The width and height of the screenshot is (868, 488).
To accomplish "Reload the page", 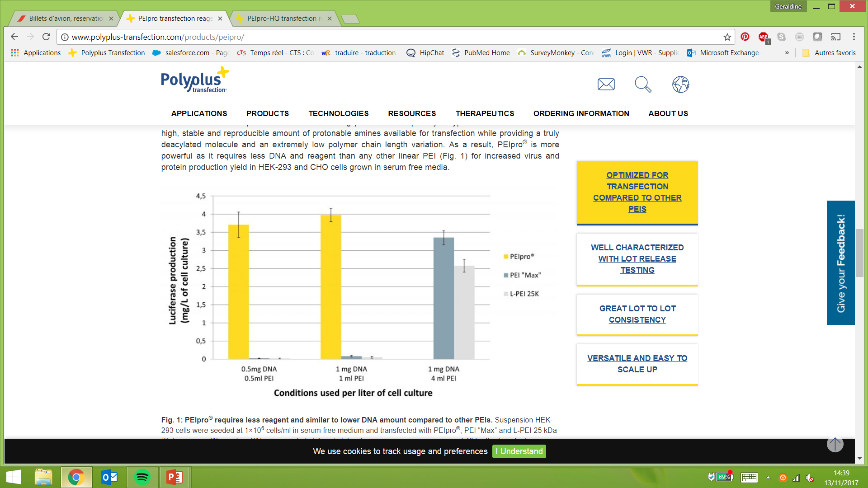I will [46, 37].
